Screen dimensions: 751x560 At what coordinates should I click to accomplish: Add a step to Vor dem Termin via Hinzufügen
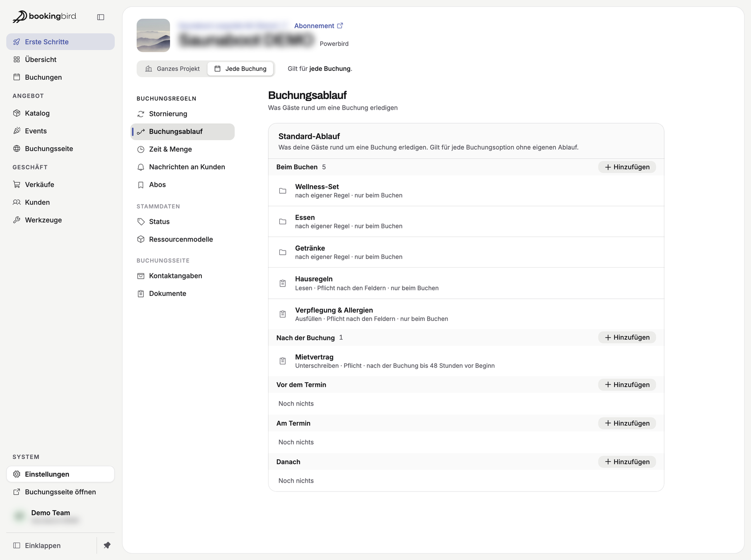point(627,385)
